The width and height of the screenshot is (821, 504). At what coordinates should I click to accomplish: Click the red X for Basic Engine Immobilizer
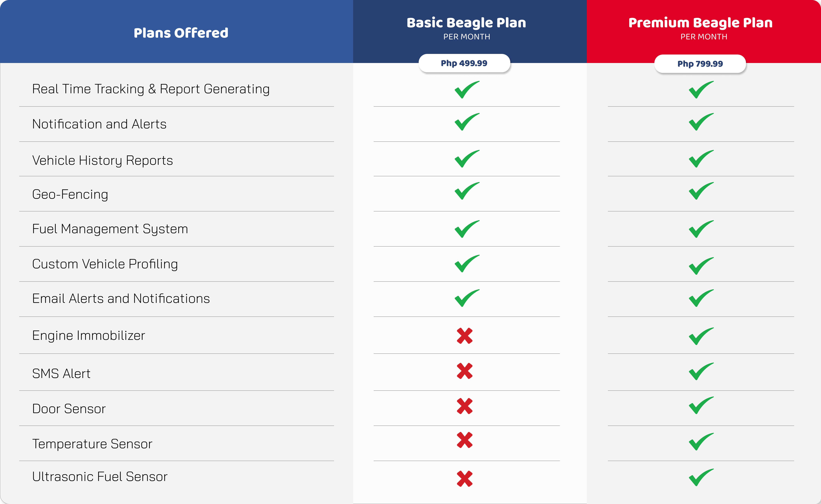465,336
